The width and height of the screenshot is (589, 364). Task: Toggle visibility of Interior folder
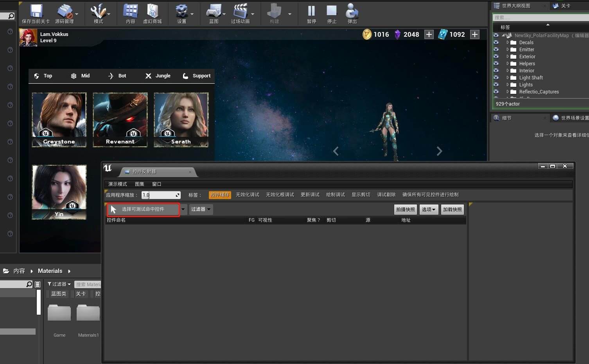496,70
